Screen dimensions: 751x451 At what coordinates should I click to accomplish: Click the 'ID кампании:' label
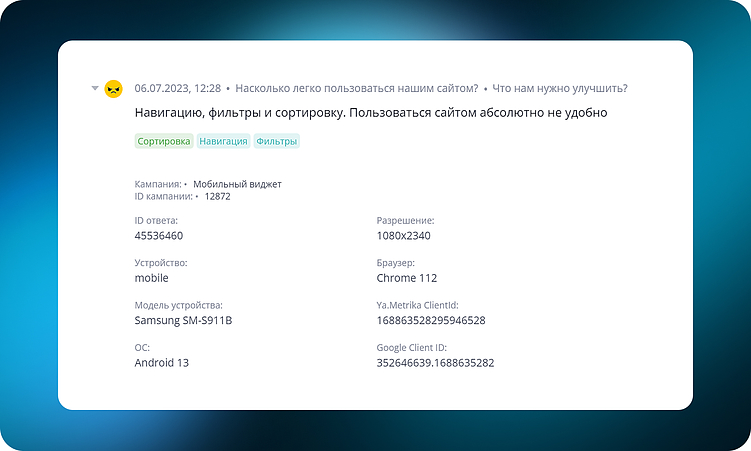164,196
